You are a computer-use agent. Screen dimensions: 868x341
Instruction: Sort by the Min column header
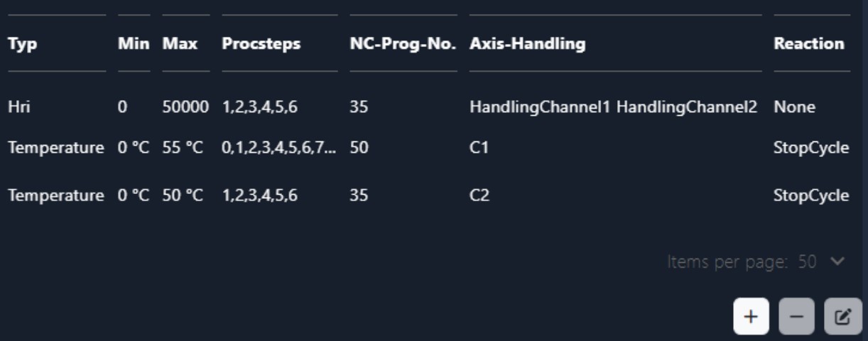point(133,44)
